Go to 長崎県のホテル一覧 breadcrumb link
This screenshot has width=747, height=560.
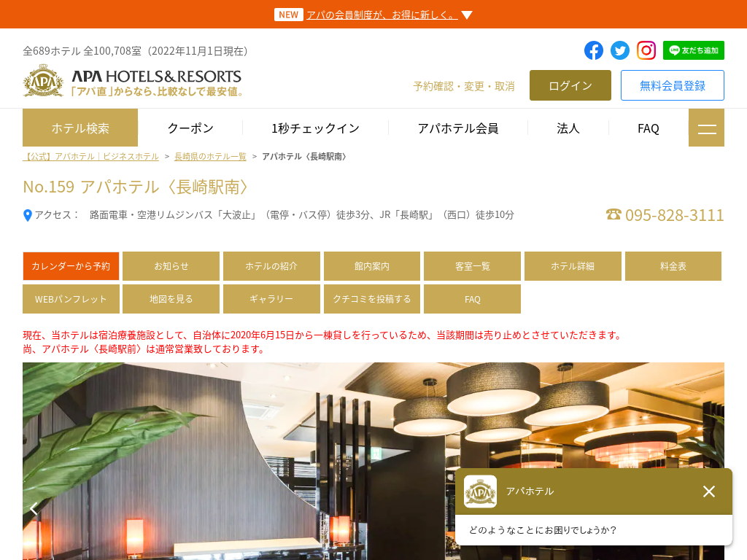[210, 156]
